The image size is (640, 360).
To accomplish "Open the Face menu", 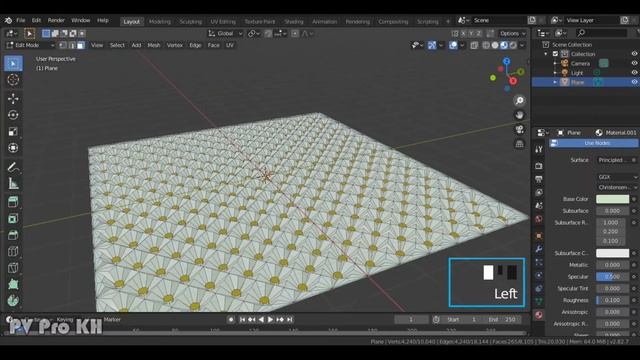I will coord(213,45).
